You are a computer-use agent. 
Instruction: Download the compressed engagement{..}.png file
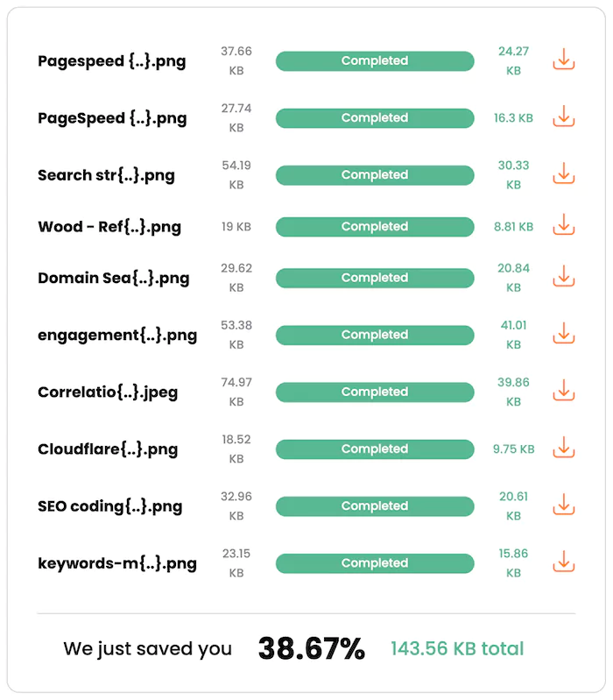tap(563, 335)
